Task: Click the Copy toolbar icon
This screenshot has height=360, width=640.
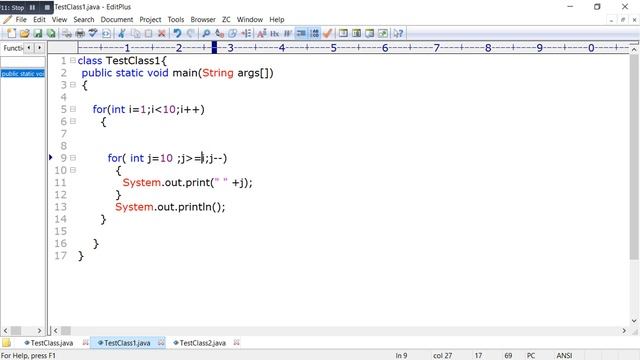Action: click(x=136, y=33)
